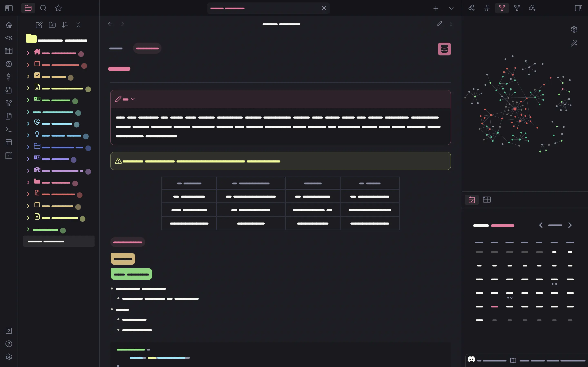588x367 pixels.
Task: Toggle the left sidebar panel
Action: pos(9,8)
